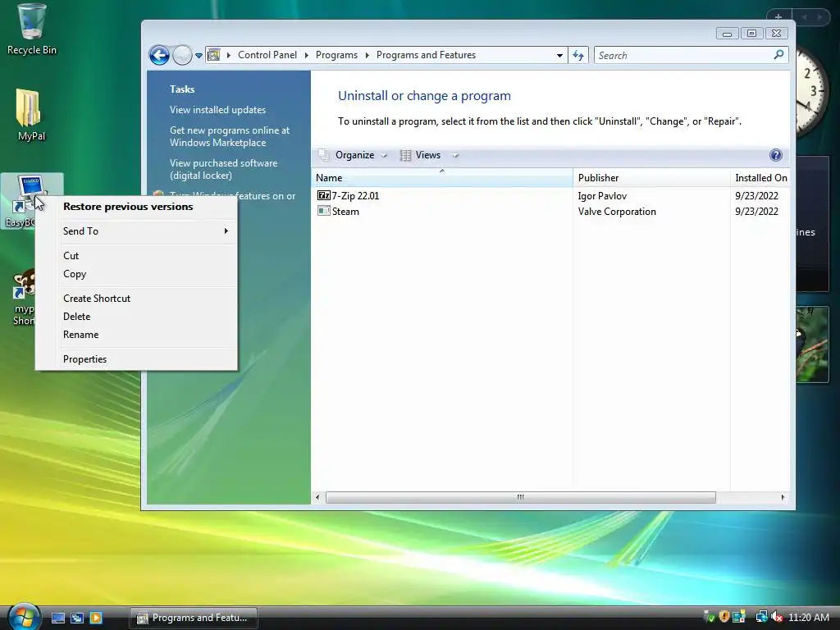This screenshot has height=630, width=840.
Task: Click the horizontal scrollbar thumb
Action: tap(521, 497)
